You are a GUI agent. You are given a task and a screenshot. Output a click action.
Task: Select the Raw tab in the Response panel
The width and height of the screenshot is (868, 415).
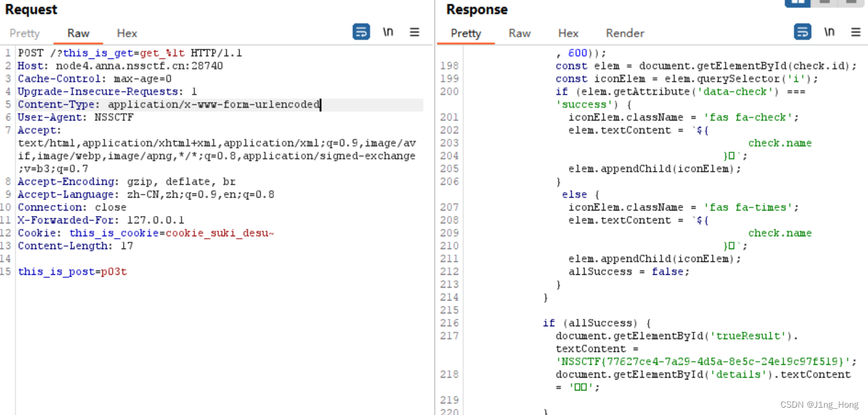coord(519,33)
